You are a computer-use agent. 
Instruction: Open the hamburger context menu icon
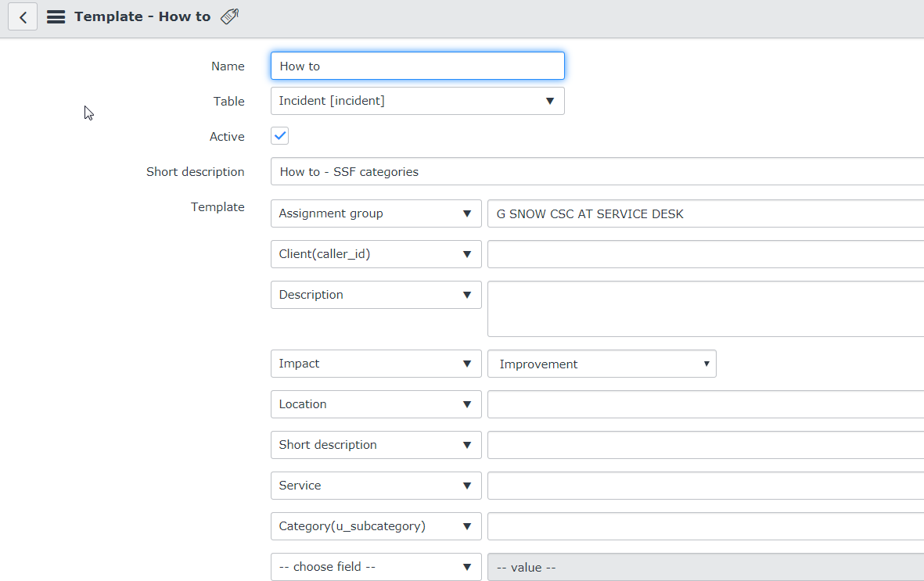(56, 16)
